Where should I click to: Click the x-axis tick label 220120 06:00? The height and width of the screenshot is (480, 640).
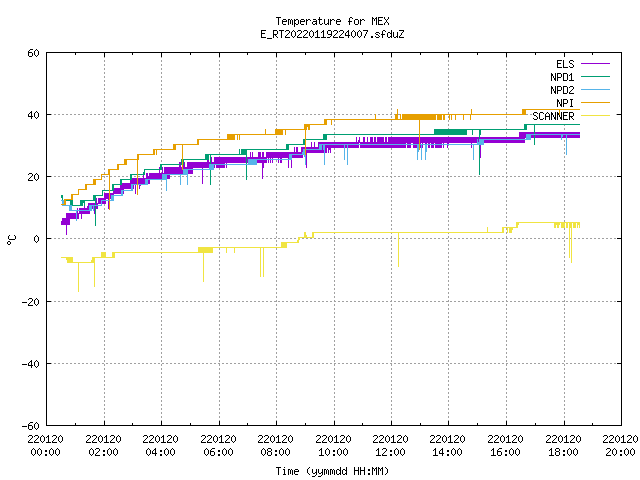(x=218, y=446)
